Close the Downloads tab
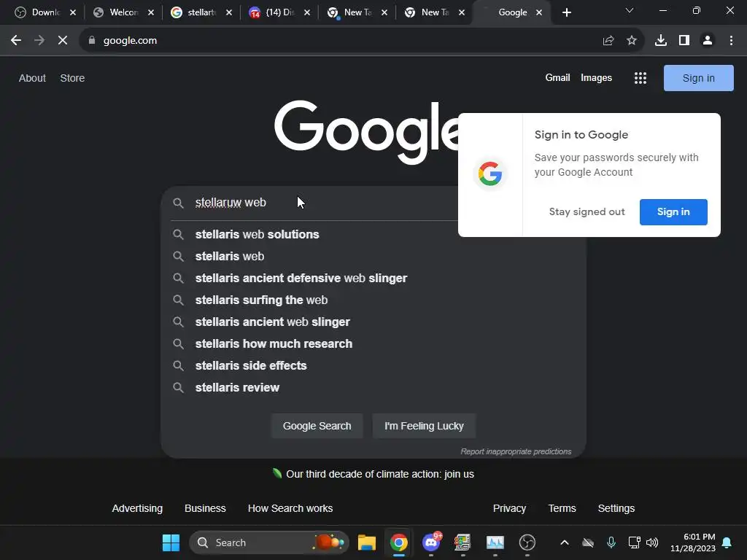This screenshot has height=560, width=747. [73, 13]
